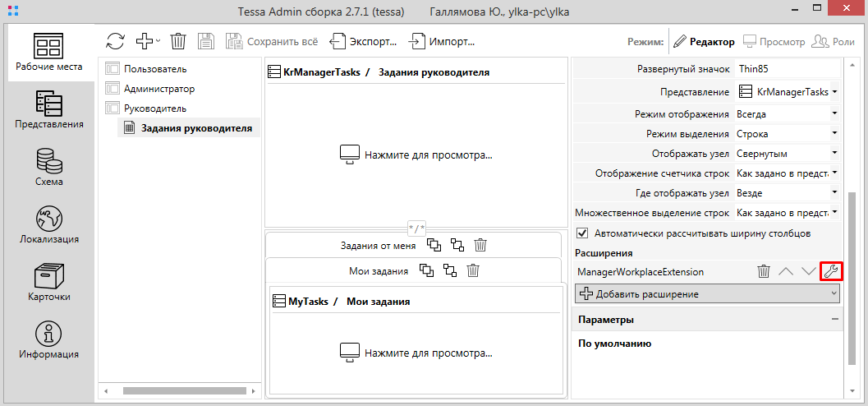The height and width of the screenshot is (406, 868).
Task: Open the Схема section in the sidebar
Action: [x=48, y=167]
